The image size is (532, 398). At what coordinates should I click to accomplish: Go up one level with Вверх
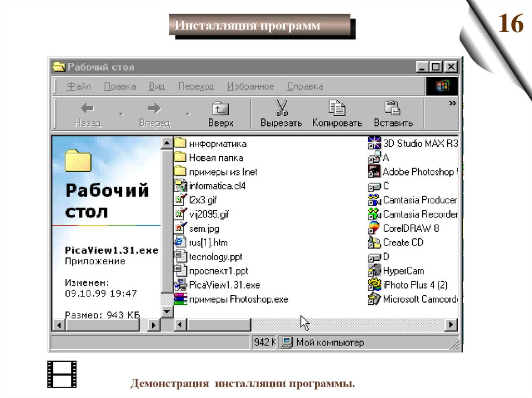pos(220,114)
